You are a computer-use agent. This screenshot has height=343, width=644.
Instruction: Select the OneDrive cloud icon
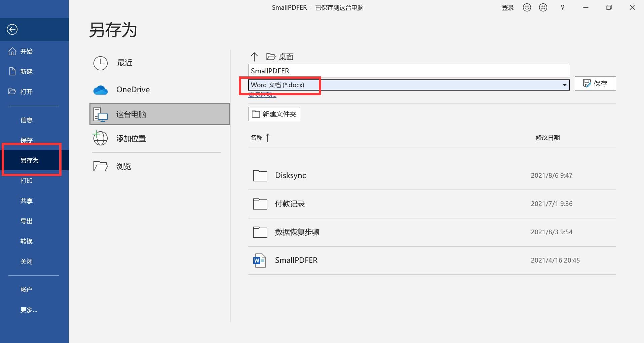point(100,90)
